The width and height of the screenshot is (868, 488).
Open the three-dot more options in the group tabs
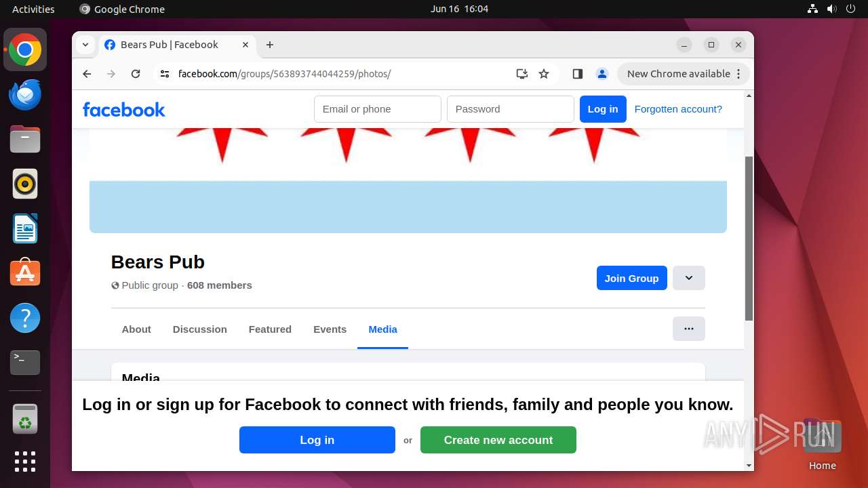tap(689, 329)
